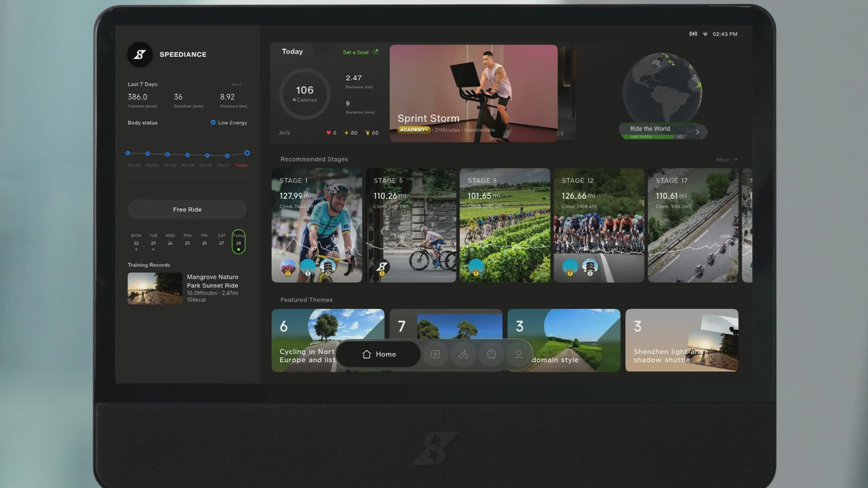The height and width of the screenshot is (488, 868).
Task: Select Monday 22 in the week calendar
Action: pyautogui.click(x=136, y=242)
